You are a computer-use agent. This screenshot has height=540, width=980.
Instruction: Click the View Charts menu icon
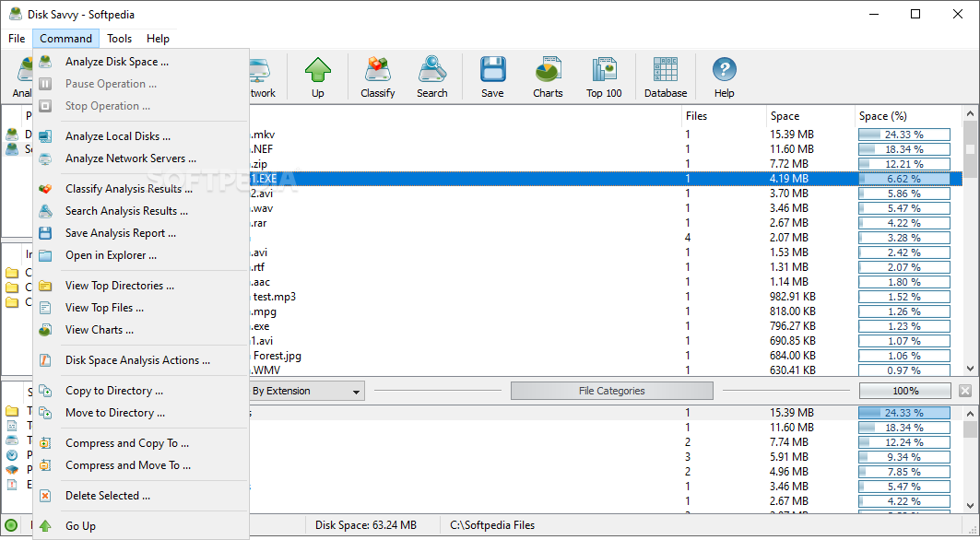tap(45, 330)
